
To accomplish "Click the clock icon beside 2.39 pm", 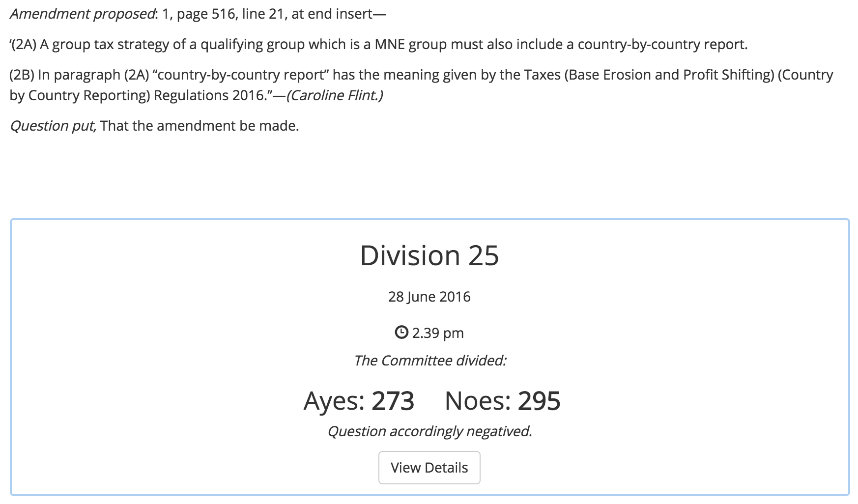I will coord(401,333).
